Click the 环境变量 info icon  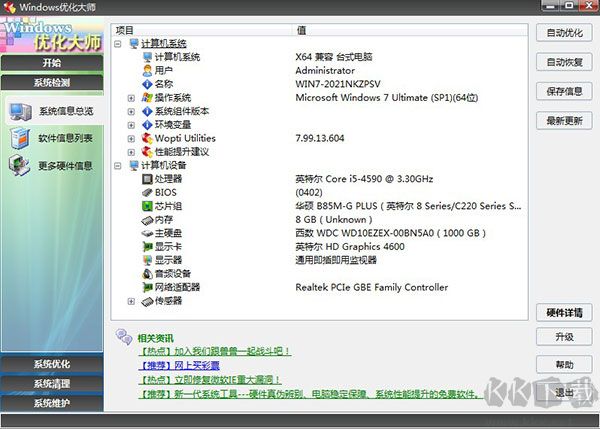click(x=147, y=125)
